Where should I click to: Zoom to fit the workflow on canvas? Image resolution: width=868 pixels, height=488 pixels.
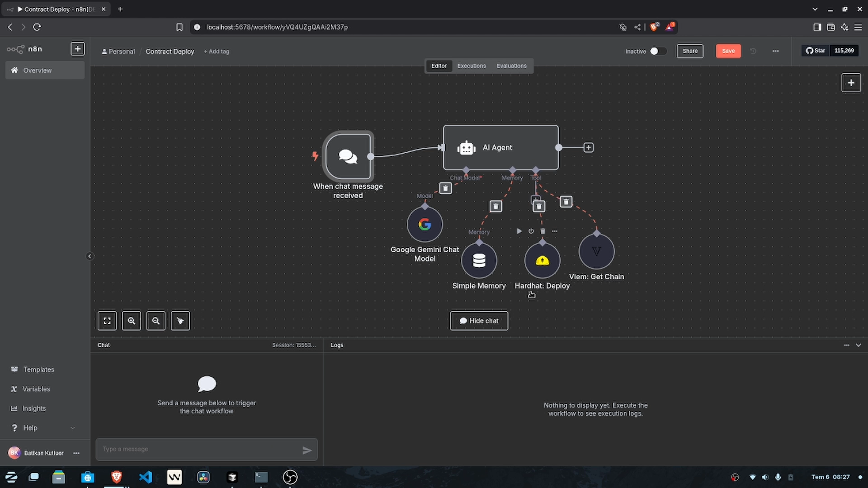107,320
